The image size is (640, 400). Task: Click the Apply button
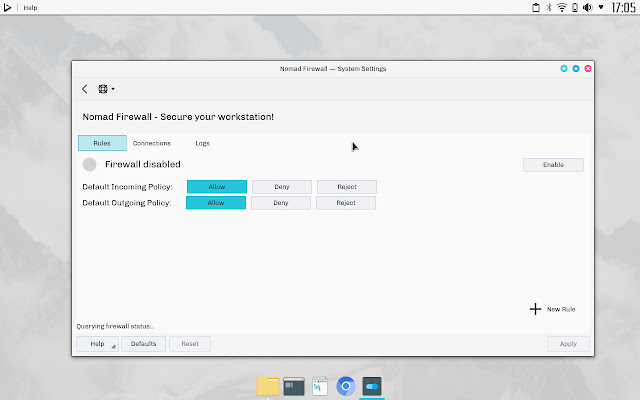tap(568, 344)
